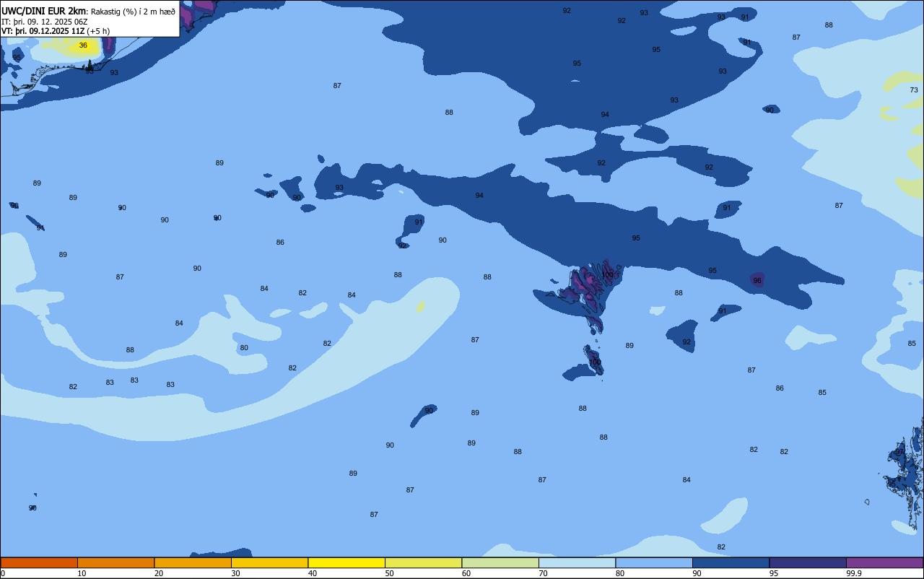This screenshot has height=579, width=924.
Task: Click the '10' legend tick label
Action: [82, 573]
